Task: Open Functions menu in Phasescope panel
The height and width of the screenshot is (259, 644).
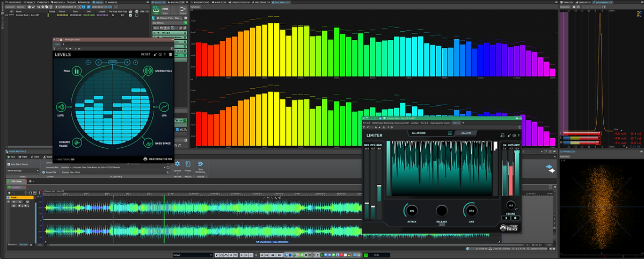Action: [x=566, y=156]
